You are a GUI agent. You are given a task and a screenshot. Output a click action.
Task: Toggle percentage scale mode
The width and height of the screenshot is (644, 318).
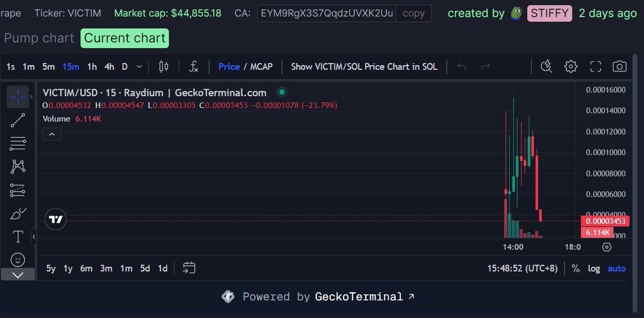(575, 268)
